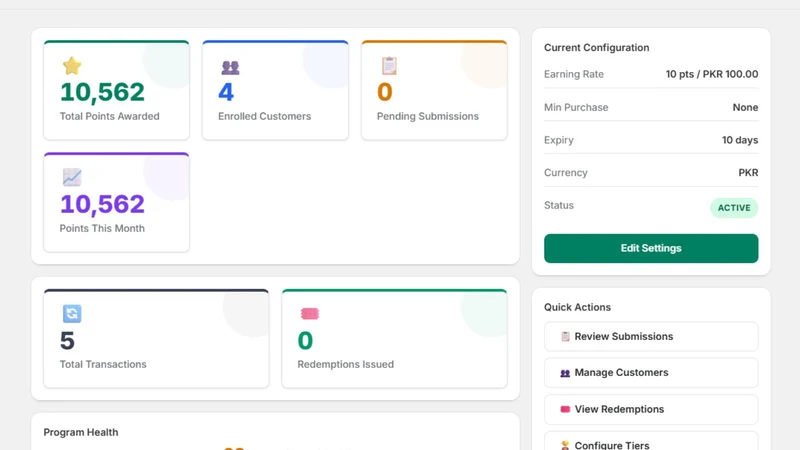
Task: Click the Earning Rate label
Action: [x=573, y=74]
